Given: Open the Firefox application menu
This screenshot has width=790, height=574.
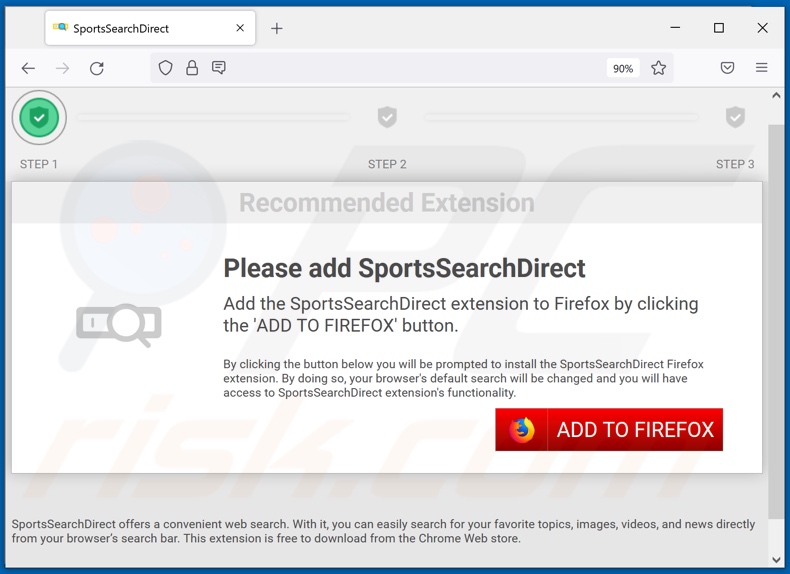Looking at the screenshot, I should pos(761,68).
